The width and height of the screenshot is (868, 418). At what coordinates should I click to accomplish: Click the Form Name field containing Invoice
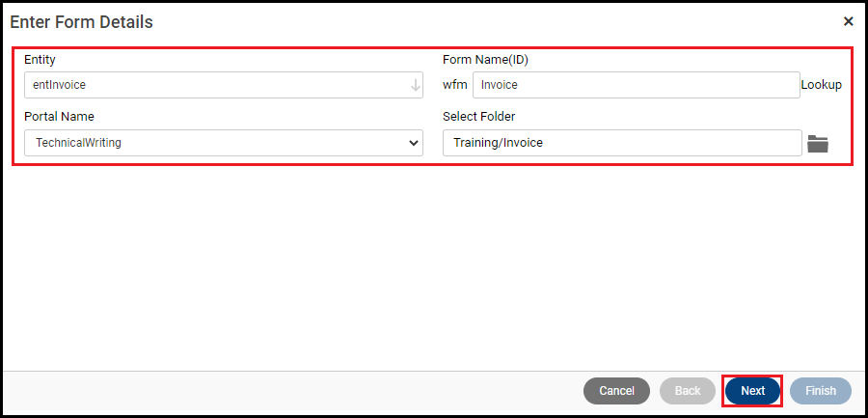(636, 85)
